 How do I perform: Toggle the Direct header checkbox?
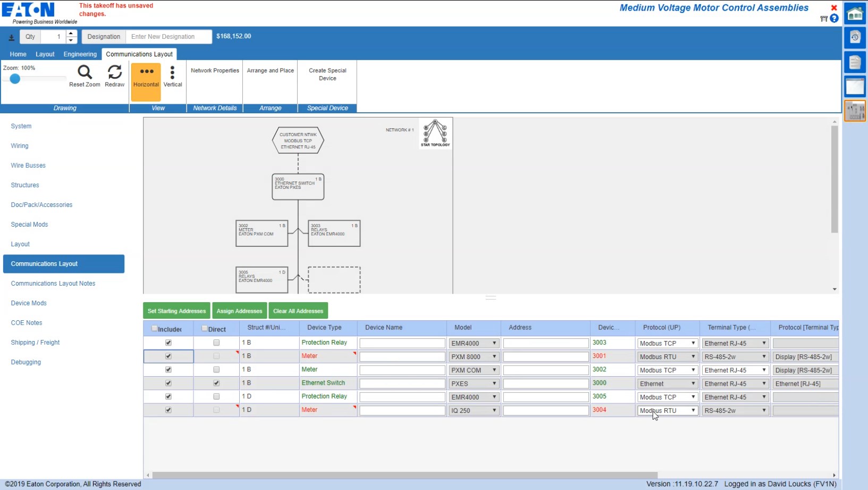205,328
